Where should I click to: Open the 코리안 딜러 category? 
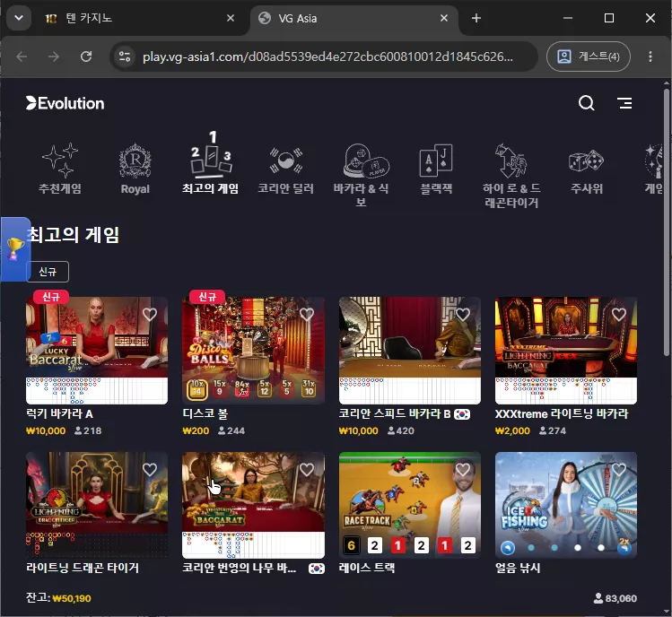pyautogui.click(x=285, y=169)
